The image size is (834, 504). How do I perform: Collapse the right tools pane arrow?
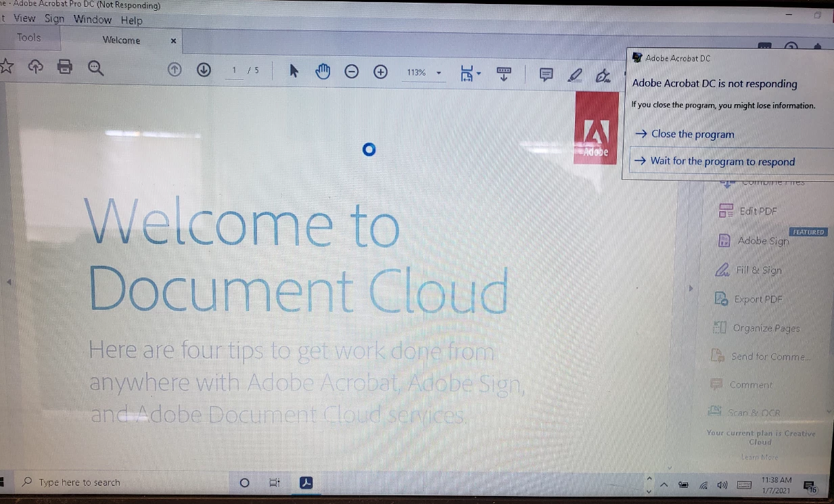691,289
